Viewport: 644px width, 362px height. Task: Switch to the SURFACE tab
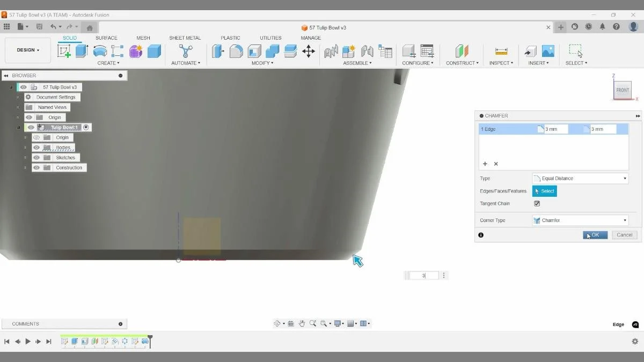(x=106, y=38)
